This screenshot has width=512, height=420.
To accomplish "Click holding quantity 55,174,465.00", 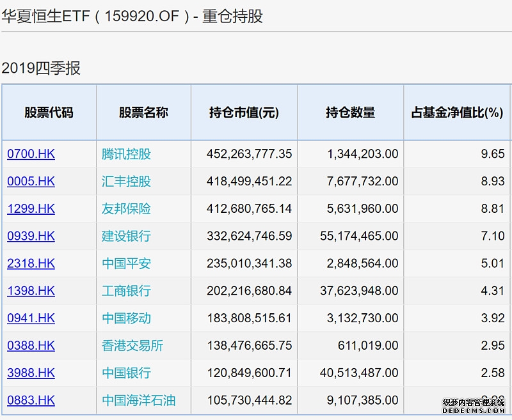I will pyautogui.click(x=359, y=236).
